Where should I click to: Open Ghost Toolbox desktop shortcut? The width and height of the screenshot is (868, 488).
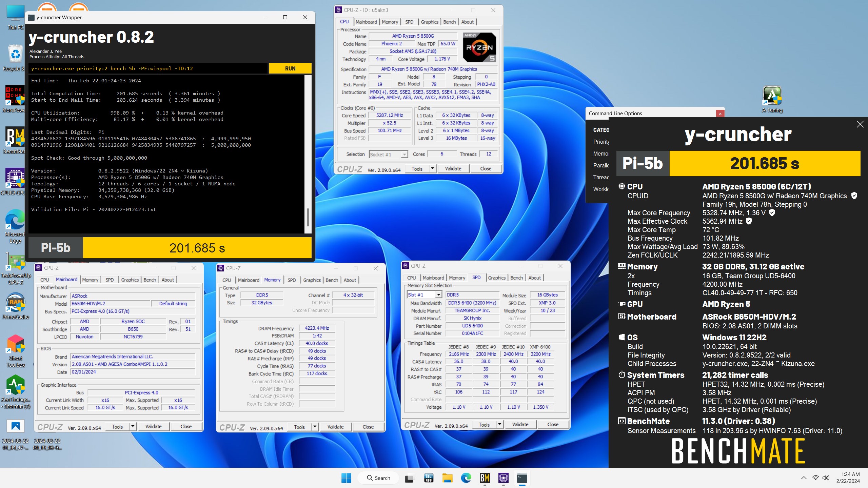click(x=16, y=351)
